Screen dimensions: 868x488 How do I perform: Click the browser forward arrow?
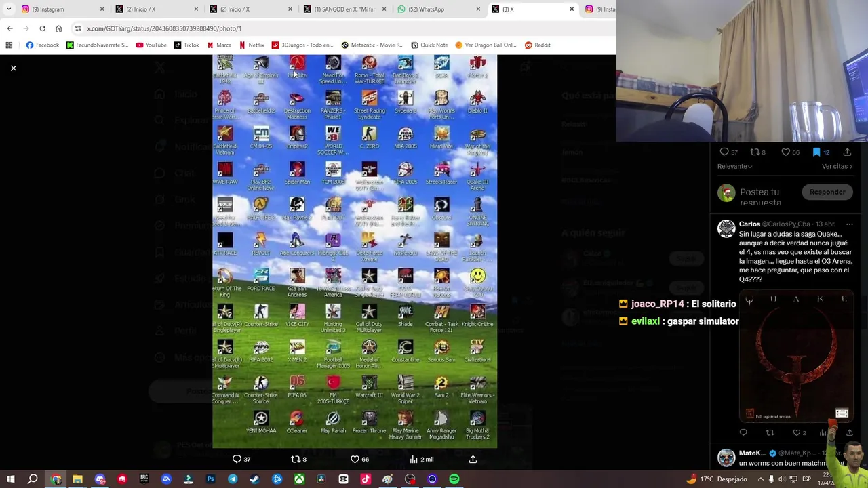(26, 28)
